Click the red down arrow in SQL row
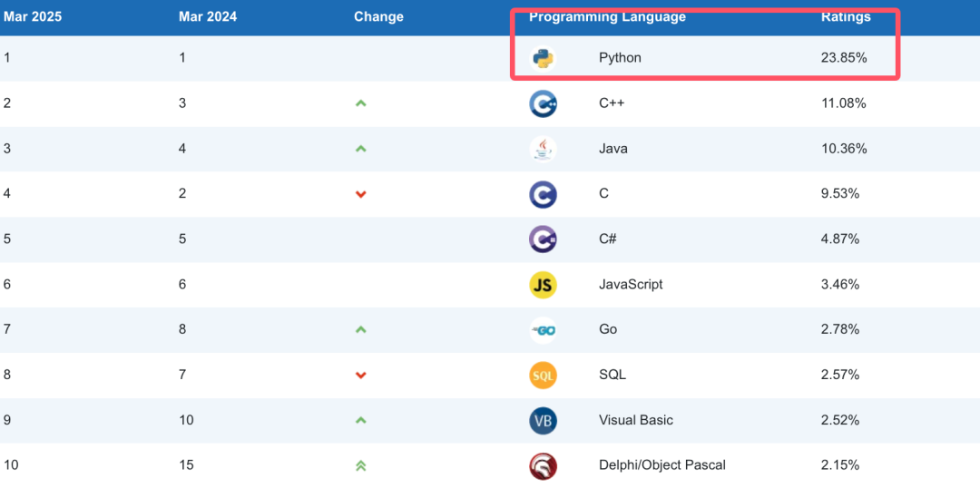980x488 pixels. 360,375
